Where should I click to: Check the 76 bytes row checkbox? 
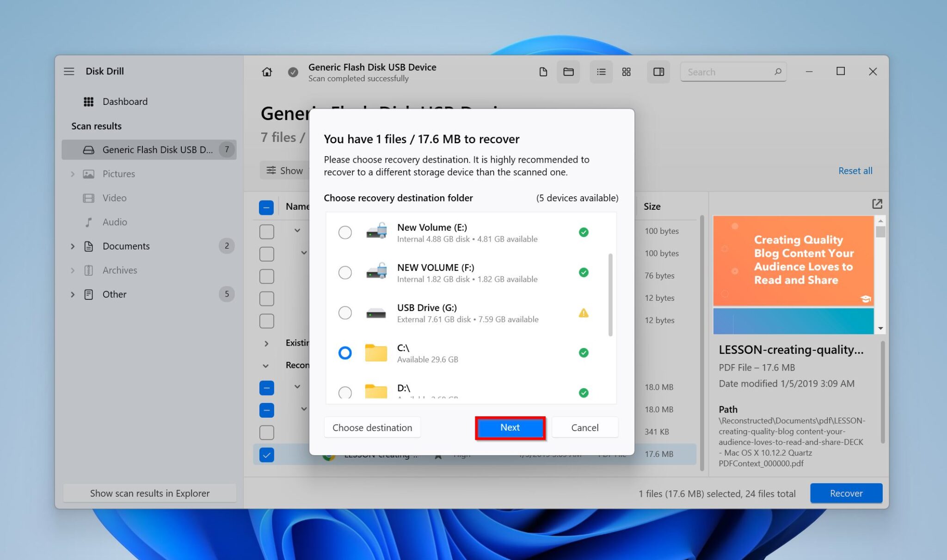pyautogui.click(x=266, y=276)
